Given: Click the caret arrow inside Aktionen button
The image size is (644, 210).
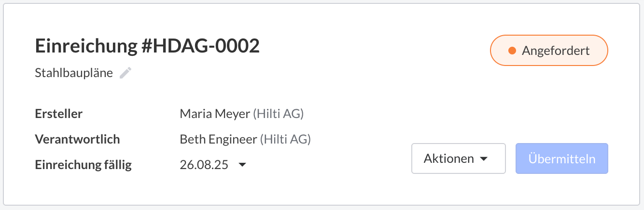Looking at the screenshot, I should 483,159.
